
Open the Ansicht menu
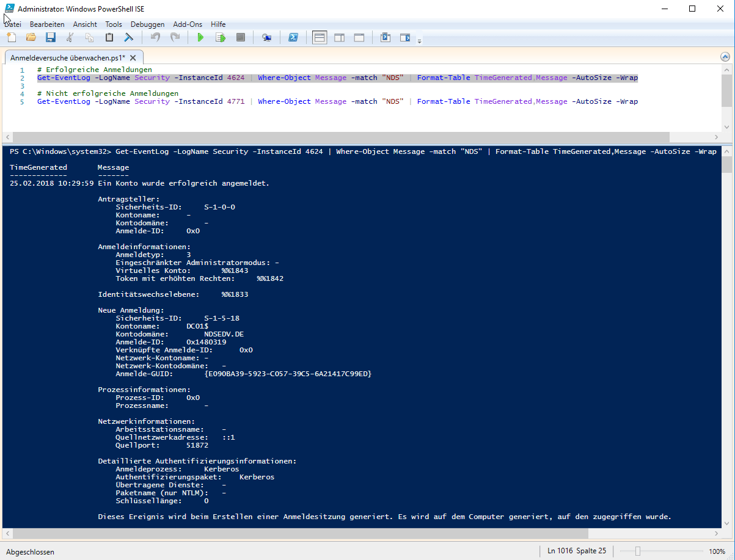click(85, 24)
